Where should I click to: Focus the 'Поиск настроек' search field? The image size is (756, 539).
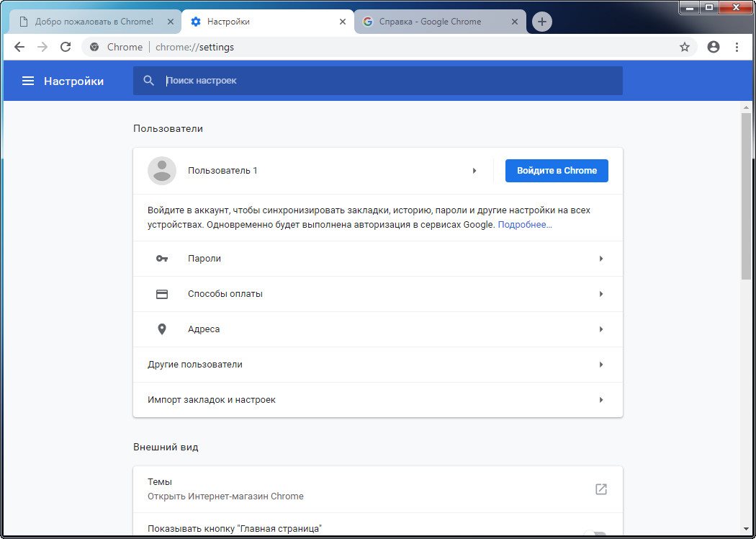[x=389, y=81]
